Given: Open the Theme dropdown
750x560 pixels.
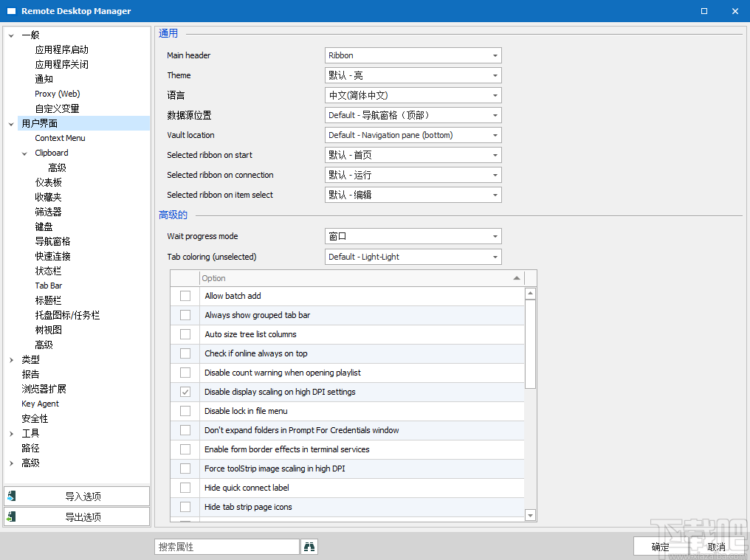Looking at the screenshot, I should coord(495,75).
